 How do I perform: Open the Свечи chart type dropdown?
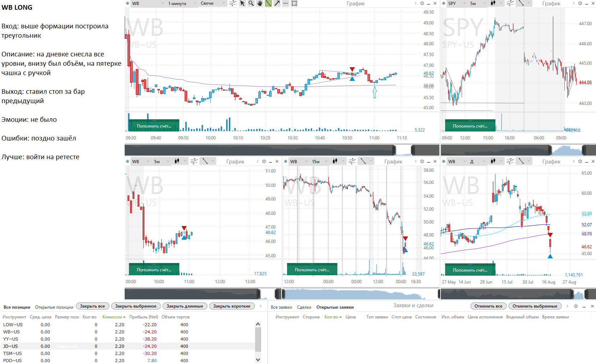coord(213,3)
